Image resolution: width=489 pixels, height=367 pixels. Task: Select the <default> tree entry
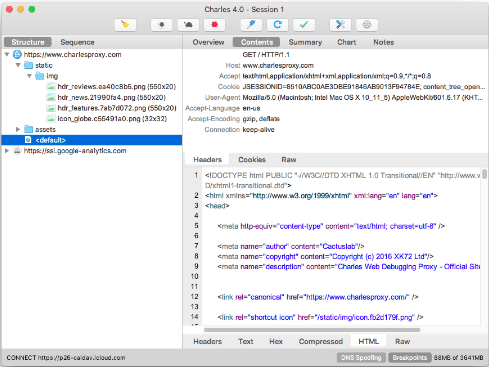[92, 140]
